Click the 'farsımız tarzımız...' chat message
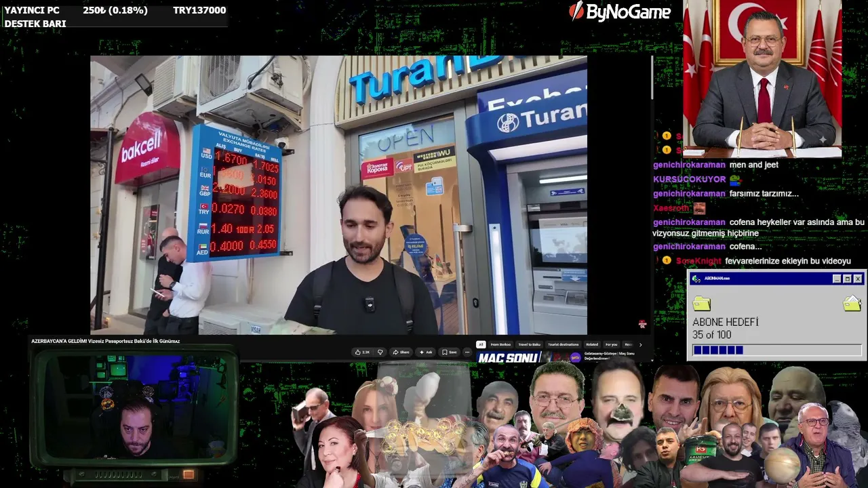The height and width of the screenshot is (488, 868). (764, 194)
